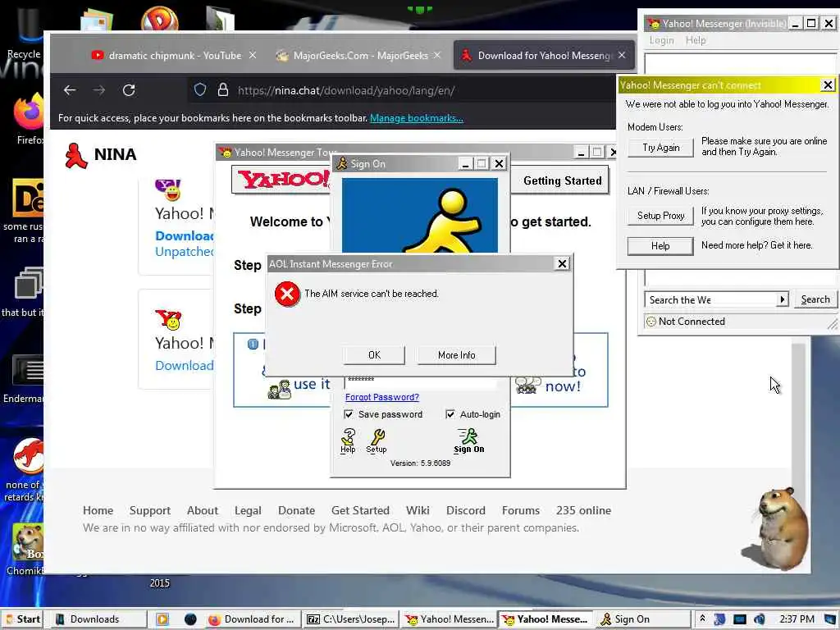Open the Windows Start button

pyautogui.click(x=21, y=619)
